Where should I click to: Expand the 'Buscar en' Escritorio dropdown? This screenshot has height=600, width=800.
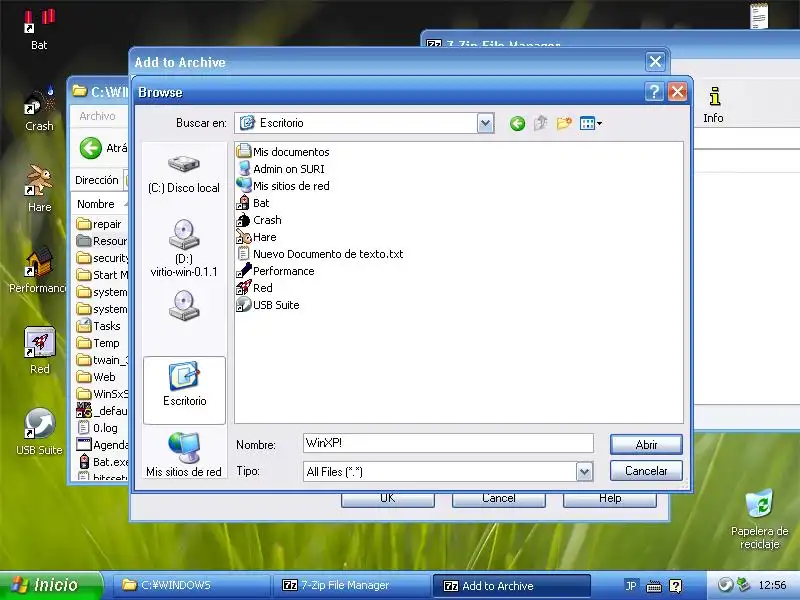coord(485,123)
